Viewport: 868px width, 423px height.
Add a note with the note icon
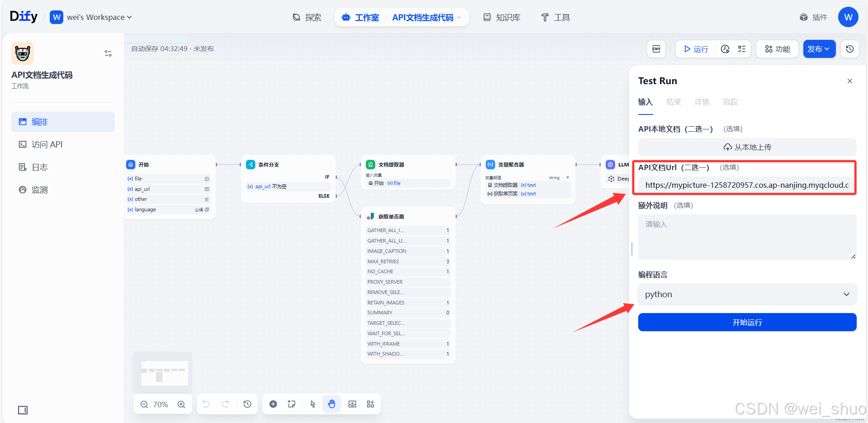[x=292, y=404]
